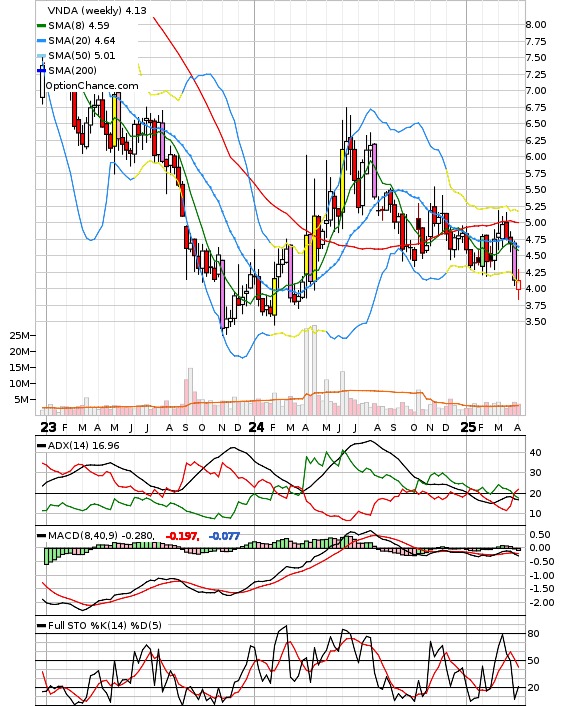This screenshot has width=566, height=706.
Task: Click the 25M volume axis label
Action: pos(20,335)
